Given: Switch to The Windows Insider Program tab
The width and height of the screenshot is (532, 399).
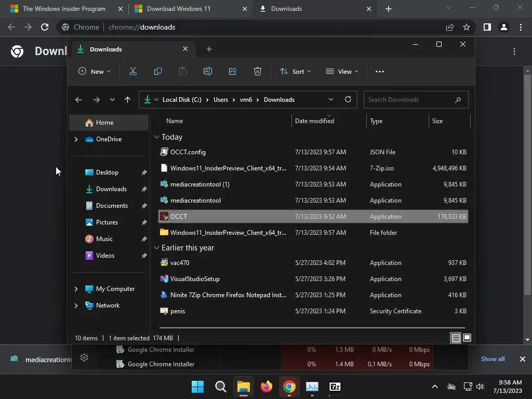Looking at the screenshot, I should [x=65, y=9].
